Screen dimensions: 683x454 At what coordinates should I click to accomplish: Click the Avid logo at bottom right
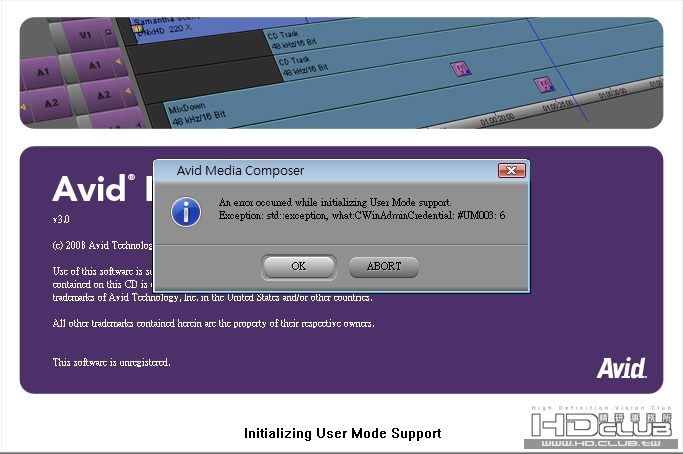pos(622,368)
